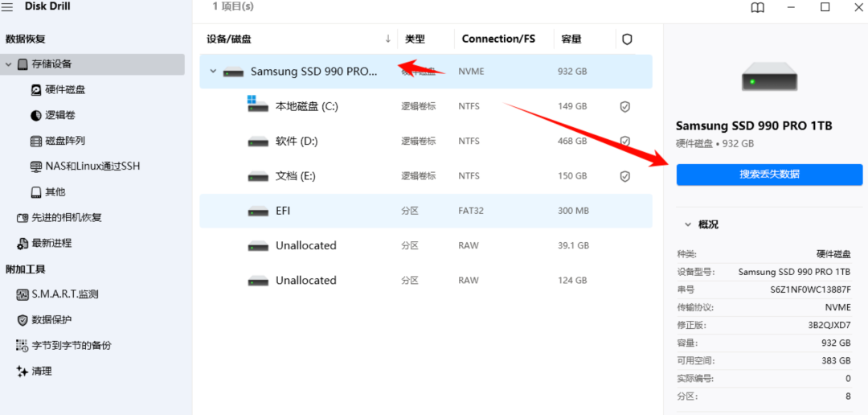
Task: Open S.M.A.R.T.监测 tool
Action: tap(65, 294)
